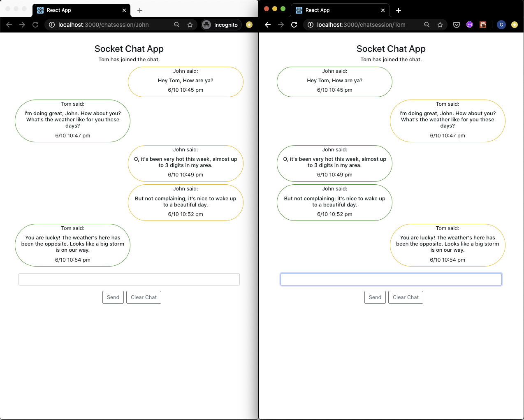Image resolution: width=524 pixels, height=420 pixels.
Task: Open React Developer Tools extension icon
Action: pos(483,25)
